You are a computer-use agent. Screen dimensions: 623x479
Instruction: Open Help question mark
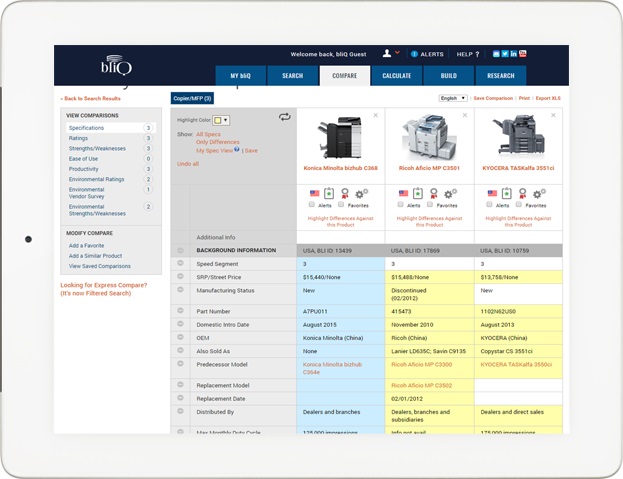pos(477,54)
